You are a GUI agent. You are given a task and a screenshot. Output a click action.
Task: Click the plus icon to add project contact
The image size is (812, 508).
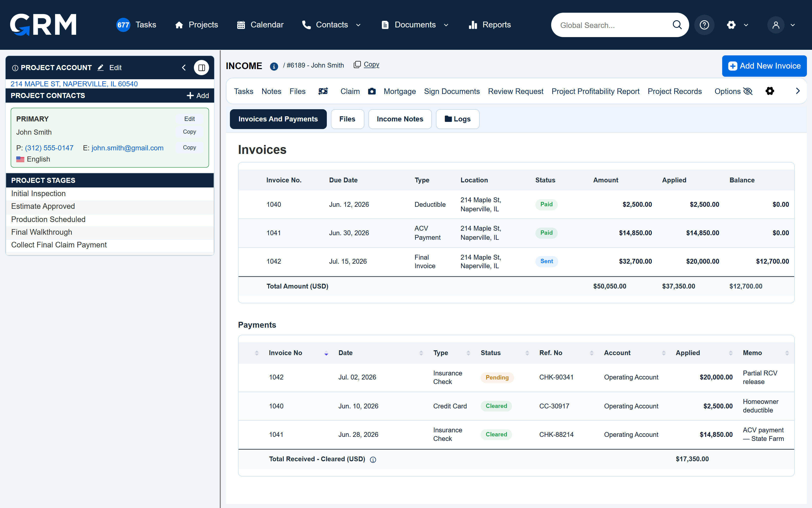[x=190, y=96]
